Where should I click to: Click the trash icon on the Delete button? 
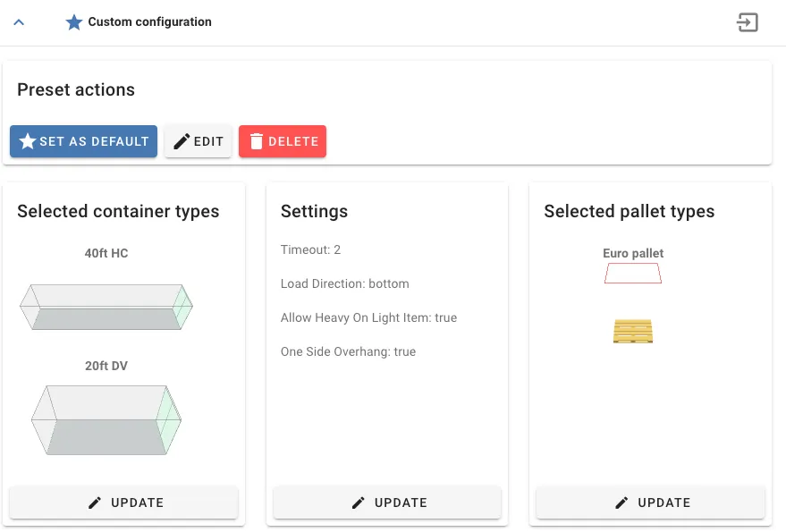point(258,140)
